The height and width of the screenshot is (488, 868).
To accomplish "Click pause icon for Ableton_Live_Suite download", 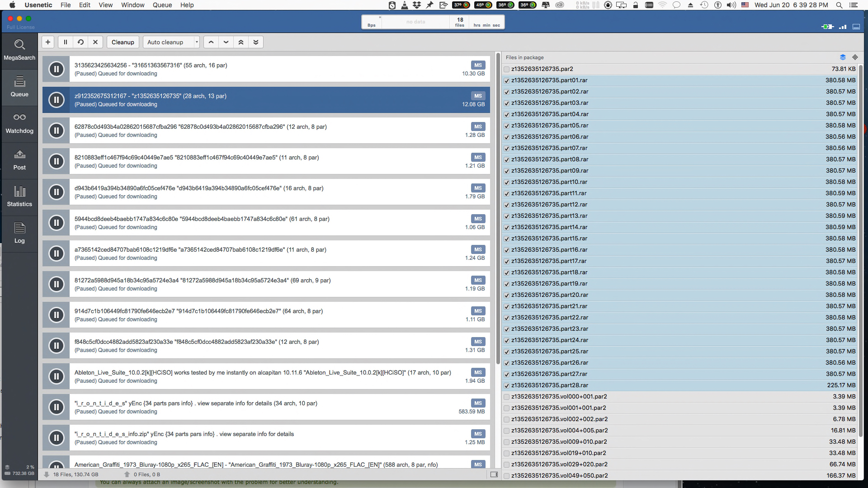I will click(57, 376).
